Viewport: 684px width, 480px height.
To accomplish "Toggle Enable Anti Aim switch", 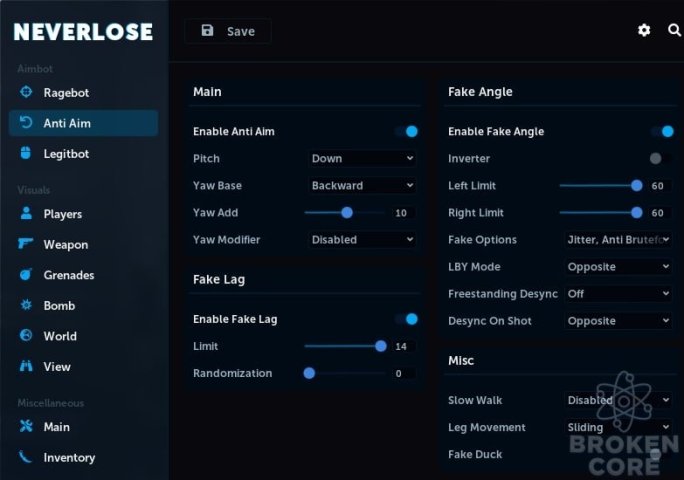I will pyautogui.click(x=406, y=131).
